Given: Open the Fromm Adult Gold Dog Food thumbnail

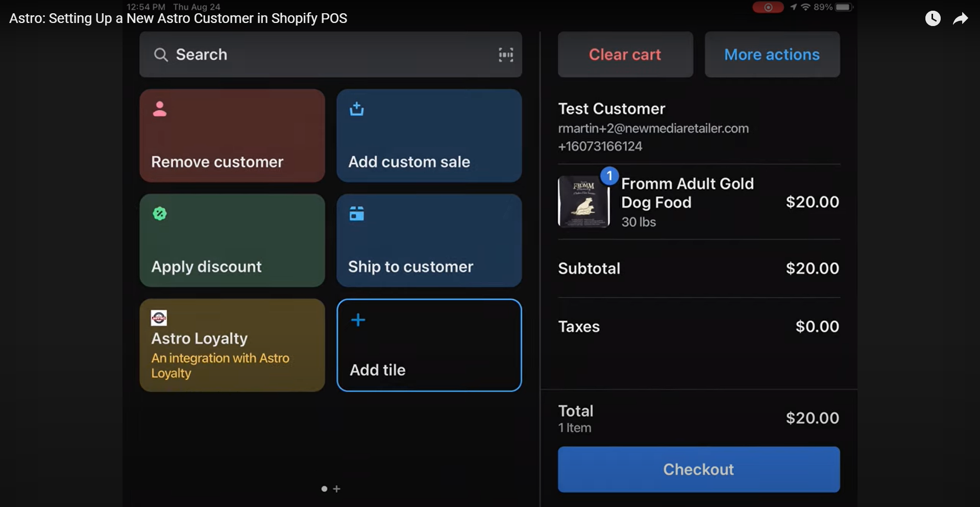Looking at the screenshot, I should [583, 202].
